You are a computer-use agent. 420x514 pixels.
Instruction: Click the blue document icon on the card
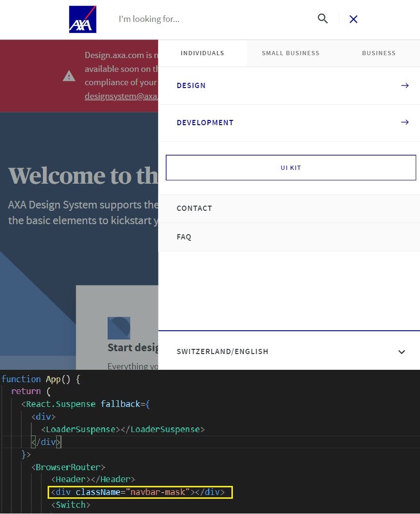click(119, 328)
